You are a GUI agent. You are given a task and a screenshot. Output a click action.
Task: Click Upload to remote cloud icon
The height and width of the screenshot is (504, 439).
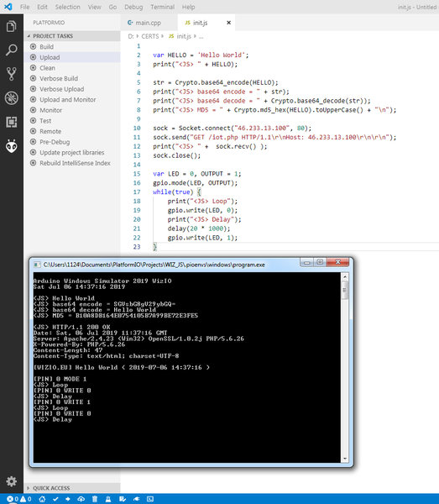coord(81,499)
